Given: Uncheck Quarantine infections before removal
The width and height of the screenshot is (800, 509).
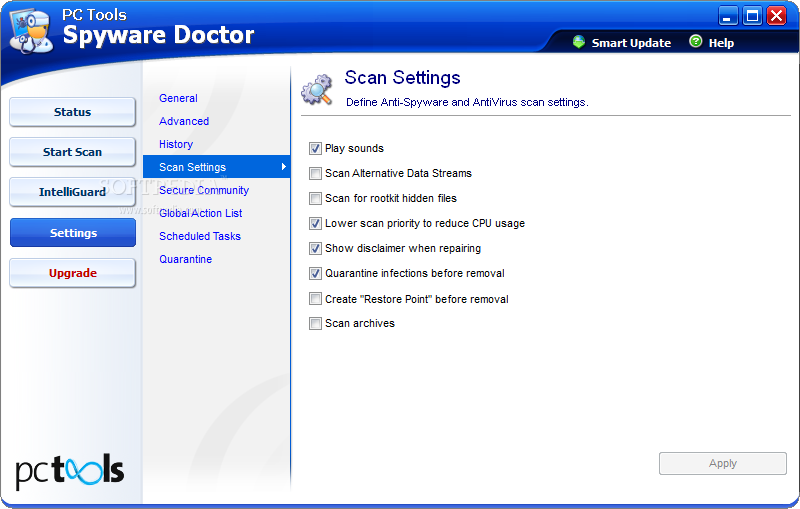Looking at the screenshot, I should pos(315,273).
